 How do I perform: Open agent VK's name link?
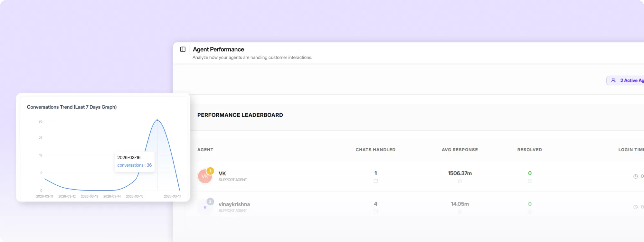pos(222,173)
